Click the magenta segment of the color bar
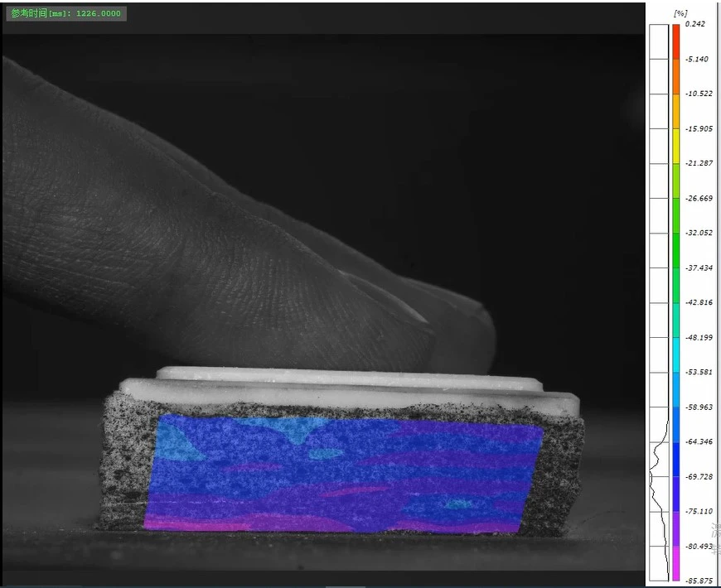This screenshot has width=721, height=588. 676,563
